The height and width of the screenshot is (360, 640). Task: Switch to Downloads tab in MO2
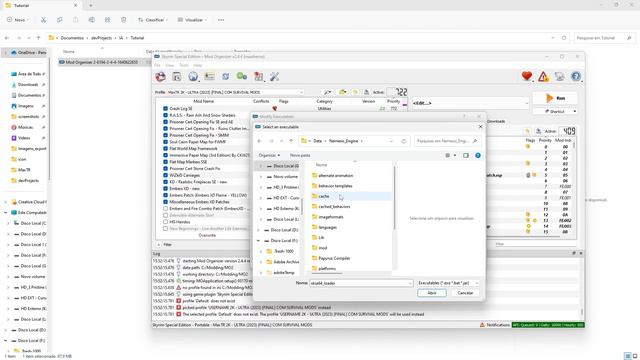496,121
